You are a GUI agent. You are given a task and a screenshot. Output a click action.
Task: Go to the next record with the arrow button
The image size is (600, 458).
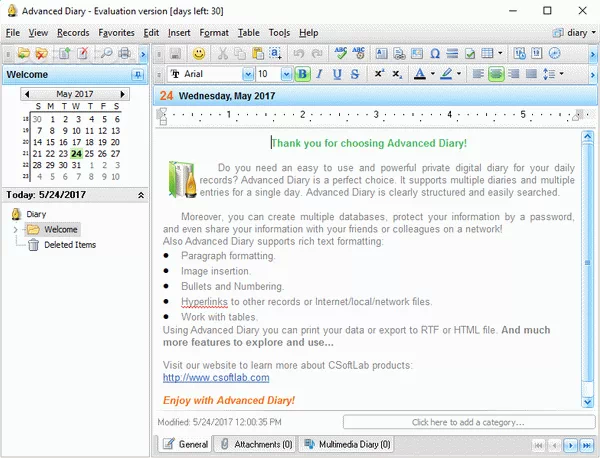click(x=571, y=445)
